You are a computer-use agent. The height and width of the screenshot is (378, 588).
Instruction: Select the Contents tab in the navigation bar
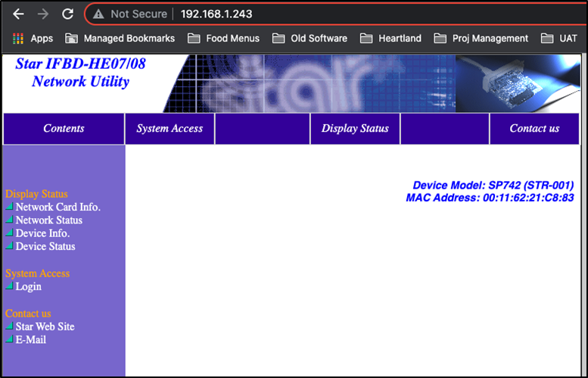[64, 128]
